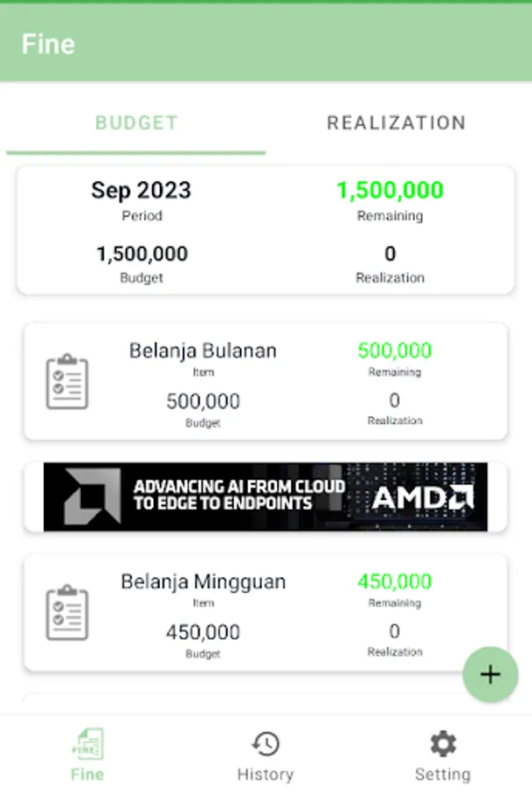This screenshot has height=792, width=532.
Task: Tap the Sep 2023 period text
Action: pyautogui.click(x=141, y=190)
